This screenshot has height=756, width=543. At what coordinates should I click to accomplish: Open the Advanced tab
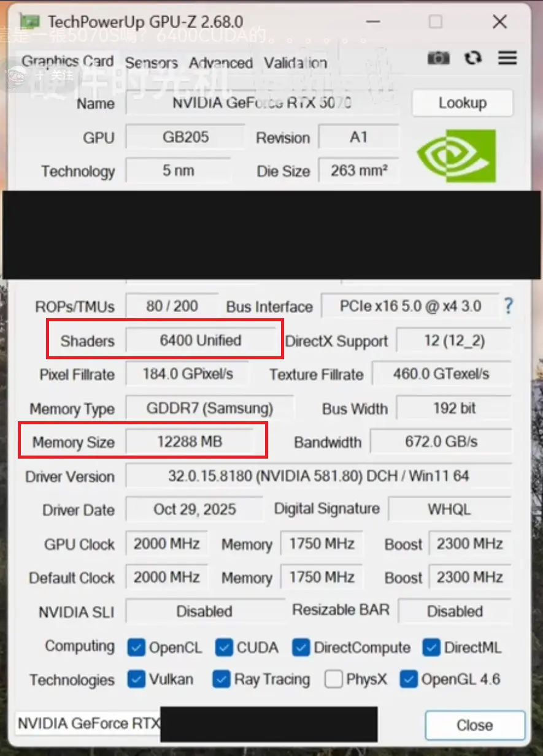(x=220, y=63)
